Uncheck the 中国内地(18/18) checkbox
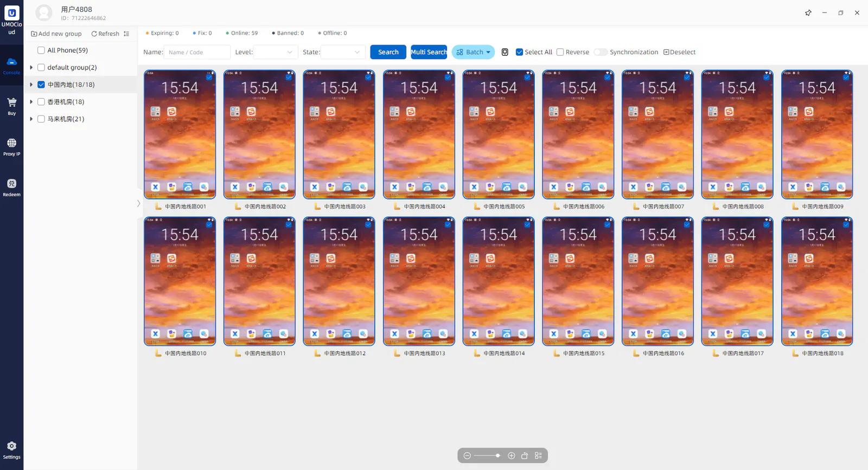The image size is (868, 470). coord(41,85)
